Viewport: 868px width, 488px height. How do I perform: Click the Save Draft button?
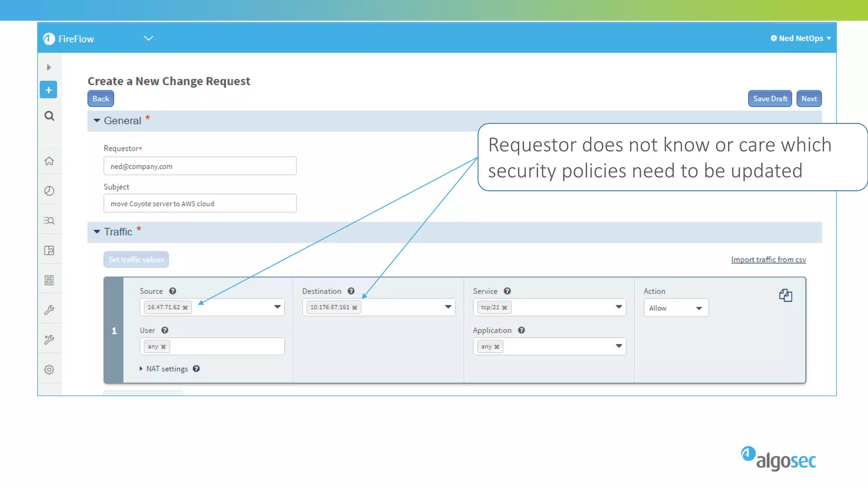pos(770,99)
